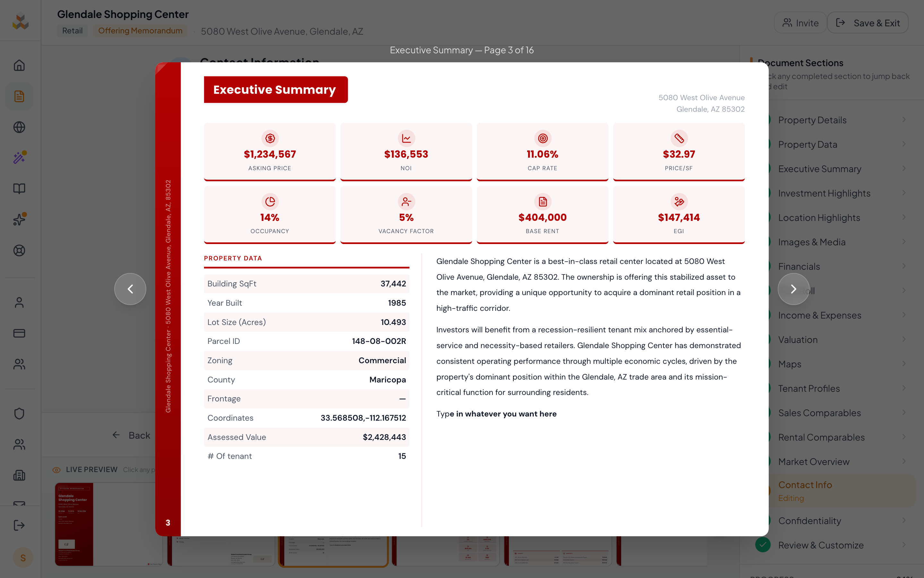Screen dimensions: 924x578
Task: Open the book icon in sidebar
Action: 19,188
